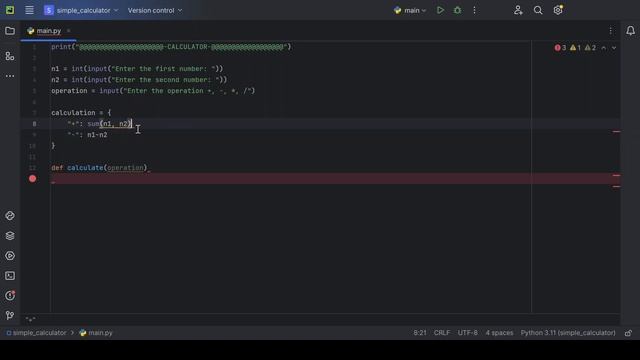
Task: Click the 8:21 line column indicator
Action: [420, 333]
